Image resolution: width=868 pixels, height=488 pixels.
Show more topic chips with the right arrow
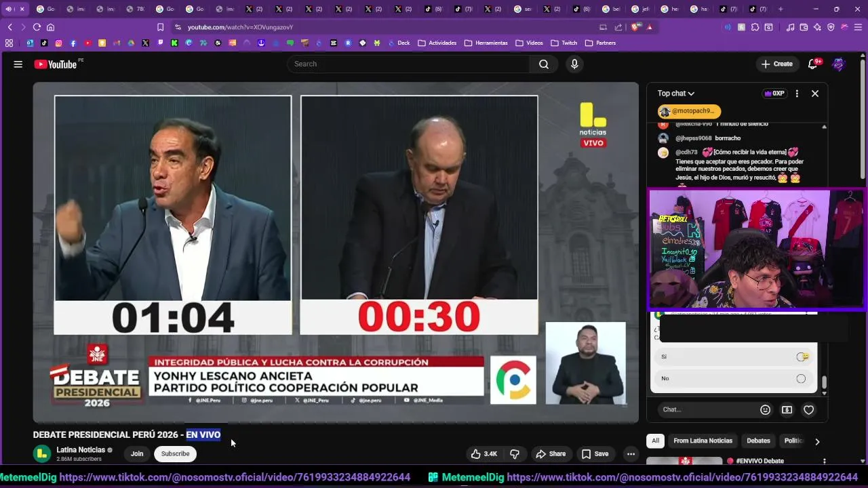[817, 441]
